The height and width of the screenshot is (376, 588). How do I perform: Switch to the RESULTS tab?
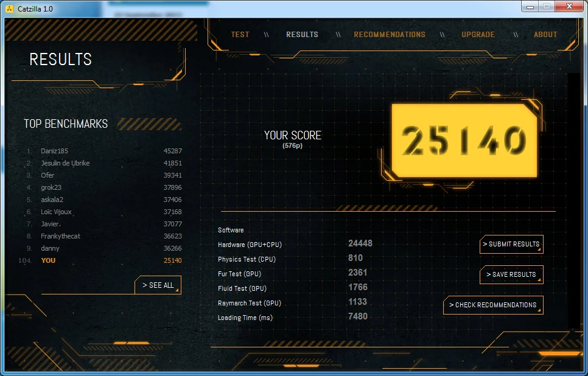pos(302,35)
